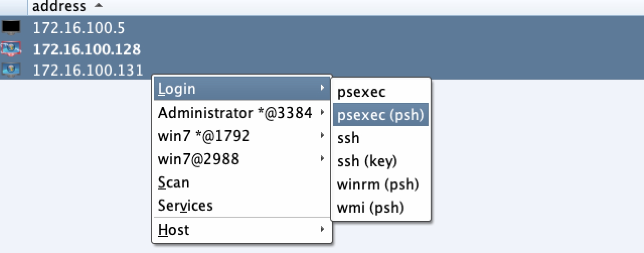Select the bold 172.16.100.128 address entry

[87, 49]
